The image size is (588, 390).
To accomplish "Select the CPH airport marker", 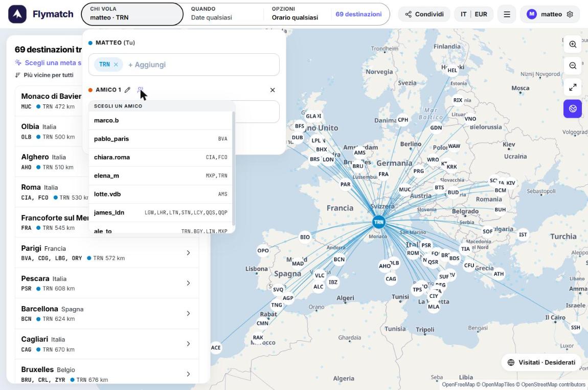I will coord(403,120).
